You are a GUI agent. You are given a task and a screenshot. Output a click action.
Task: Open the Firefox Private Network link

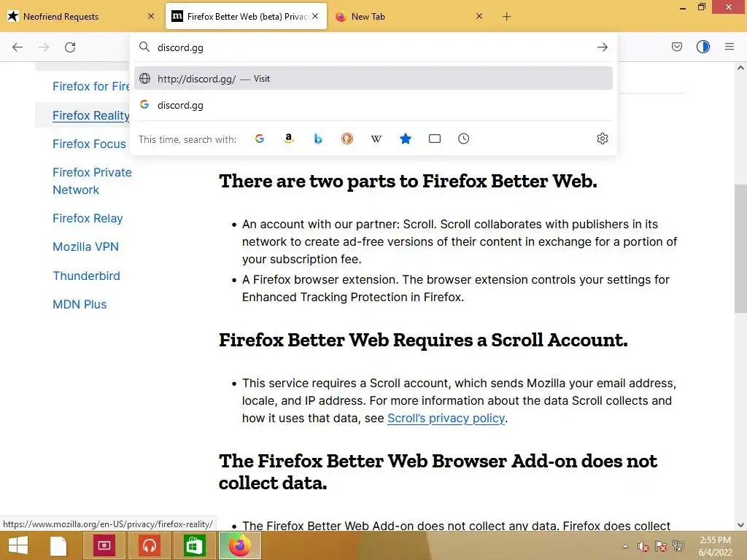pos(92,181)
